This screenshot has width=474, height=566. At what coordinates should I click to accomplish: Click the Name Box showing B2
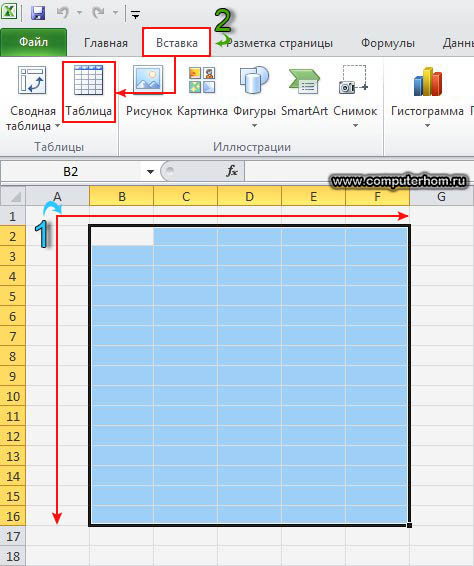point(70,171)
